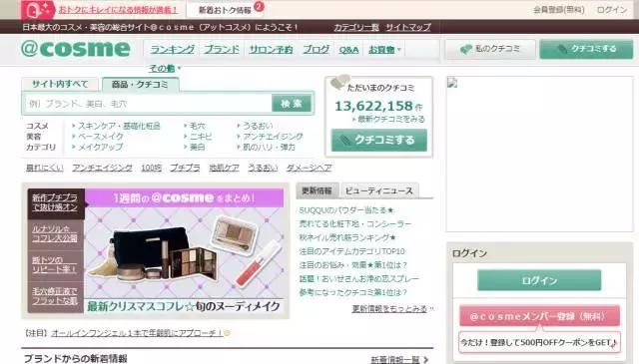Open 売れてる化粧下地・コンシーラー news item

tap(355, 224)
